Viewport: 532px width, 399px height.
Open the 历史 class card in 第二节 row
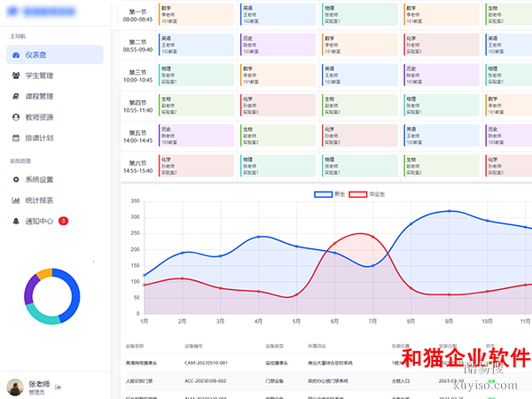coord(278,44)
